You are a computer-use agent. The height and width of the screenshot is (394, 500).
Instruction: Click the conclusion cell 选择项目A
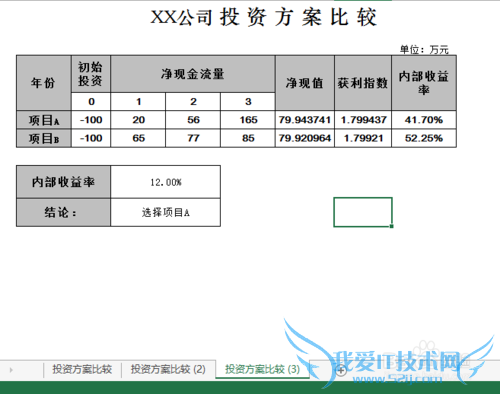coord(165,212)
